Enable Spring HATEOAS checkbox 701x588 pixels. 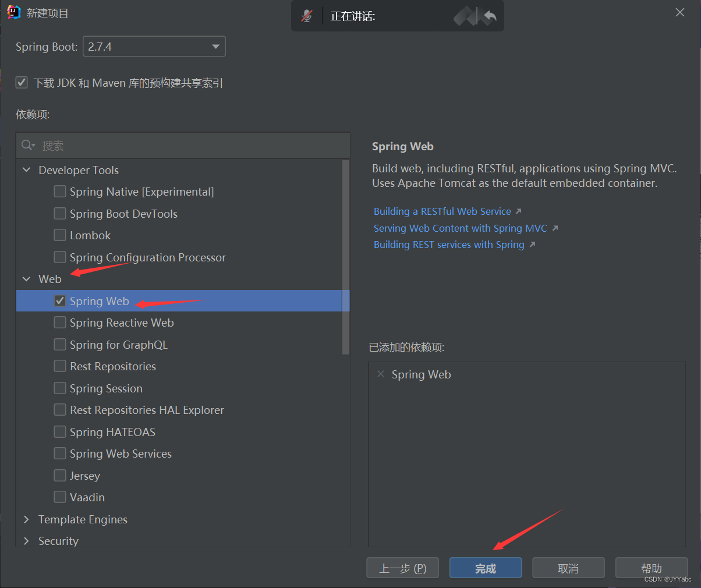tap(59, 432)
